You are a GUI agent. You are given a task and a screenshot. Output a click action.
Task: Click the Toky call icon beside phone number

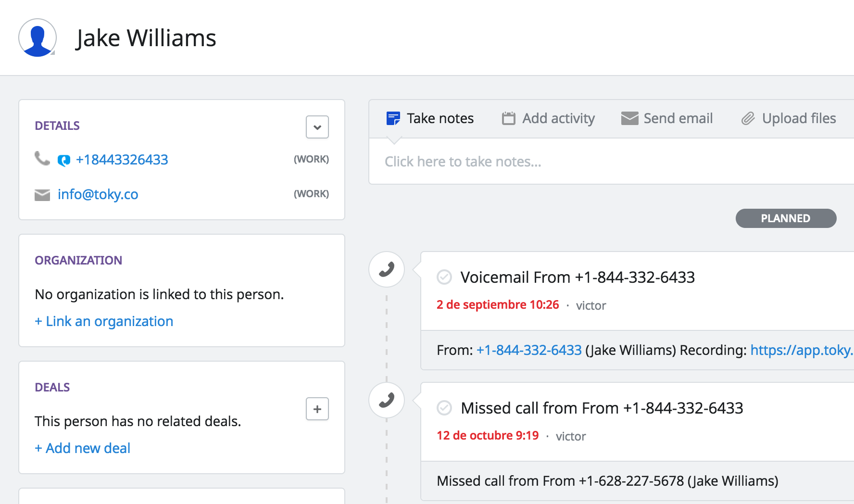coord(63,160)
